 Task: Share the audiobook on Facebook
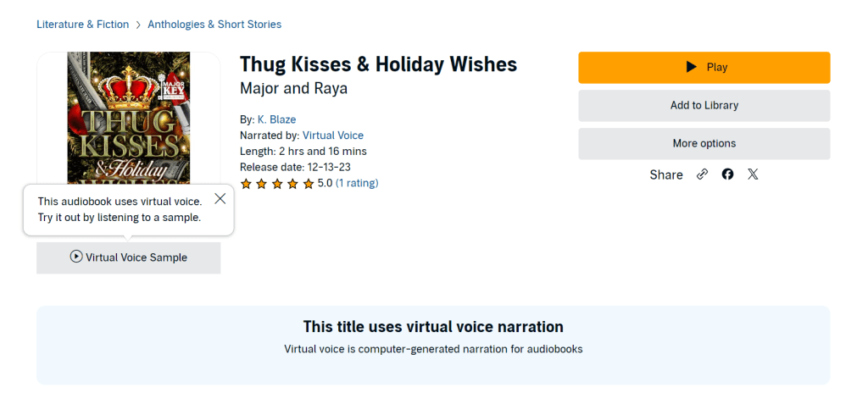(x=727, y=174)
